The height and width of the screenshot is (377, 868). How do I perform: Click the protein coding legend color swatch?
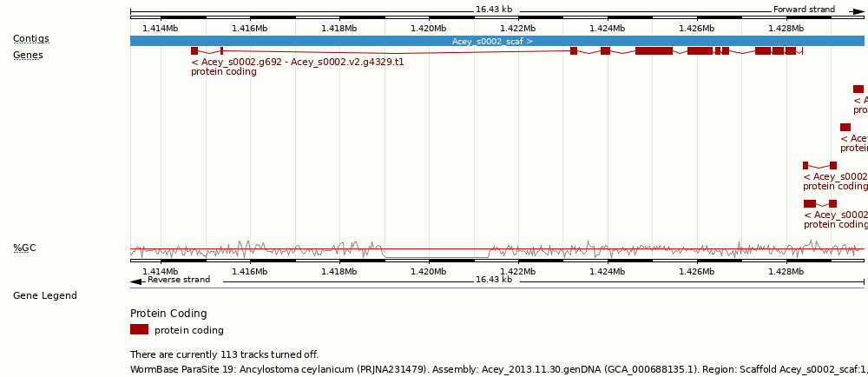coord(139,330)
